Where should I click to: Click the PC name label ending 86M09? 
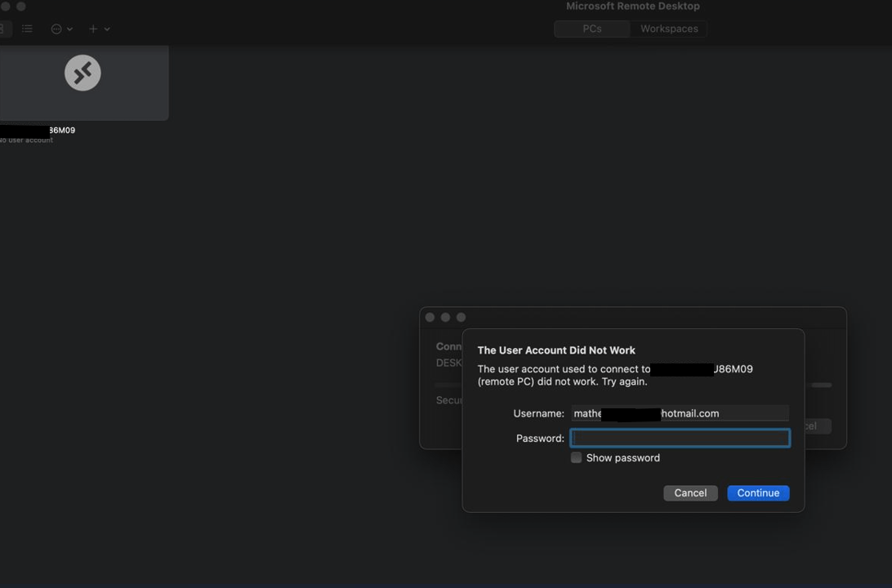tap(38, 130)
